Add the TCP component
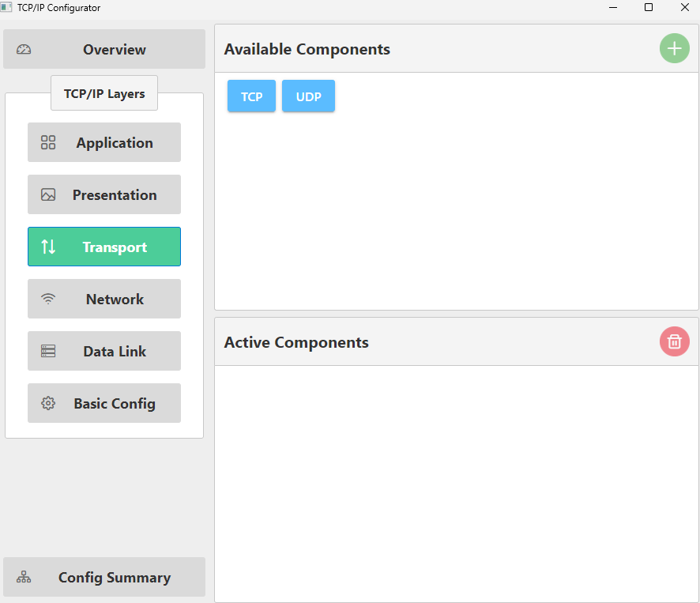This screenshot has height=603, width=700. (x=251, y=96)
